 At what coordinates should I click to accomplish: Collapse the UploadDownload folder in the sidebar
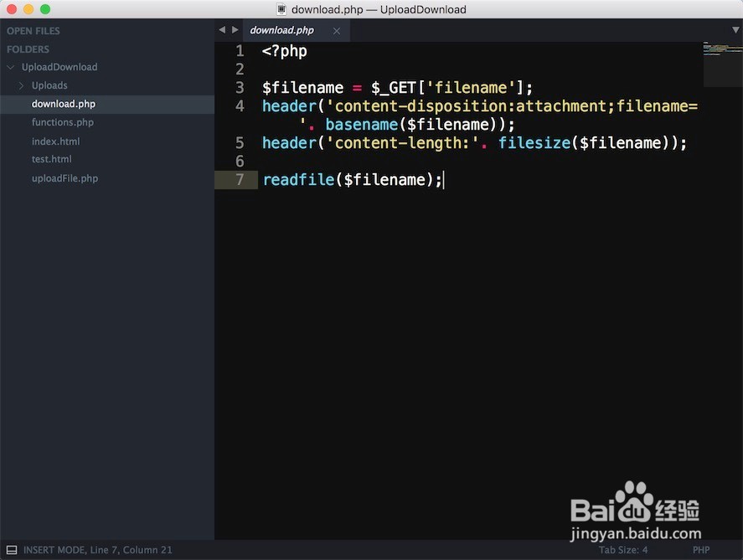tap(10, 67)
